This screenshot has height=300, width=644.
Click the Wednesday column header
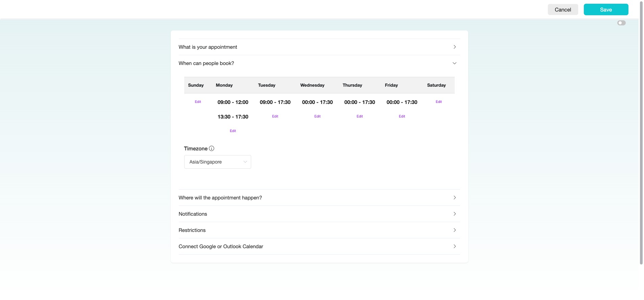[312, 85]
